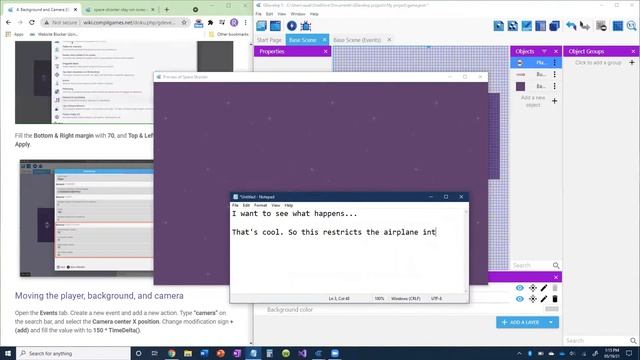The width and height of the screenshot is (640, 360).
Task: Open objects editor toolbar icon
Action: (499, 26)
